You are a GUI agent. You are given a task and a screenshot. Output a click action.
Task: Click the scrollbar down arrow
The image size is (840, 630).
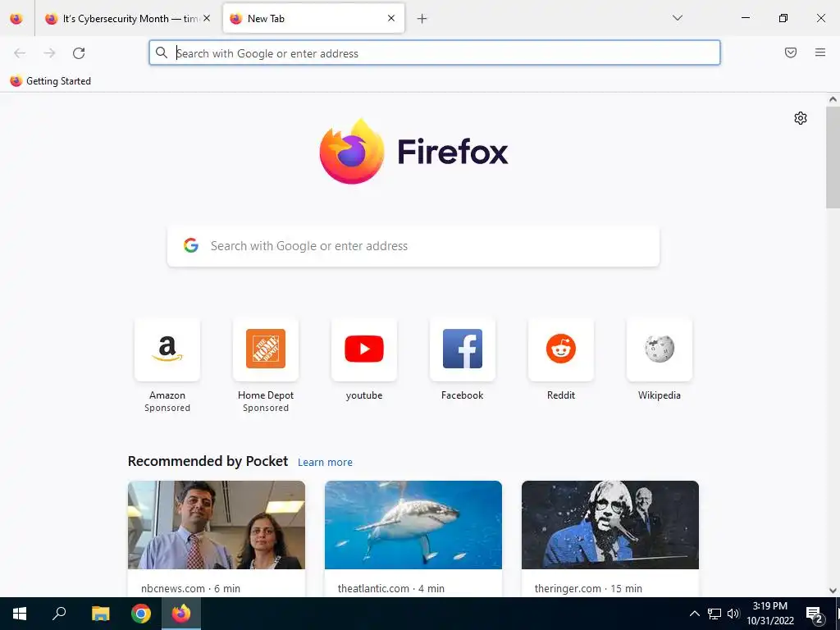(833, 591)
